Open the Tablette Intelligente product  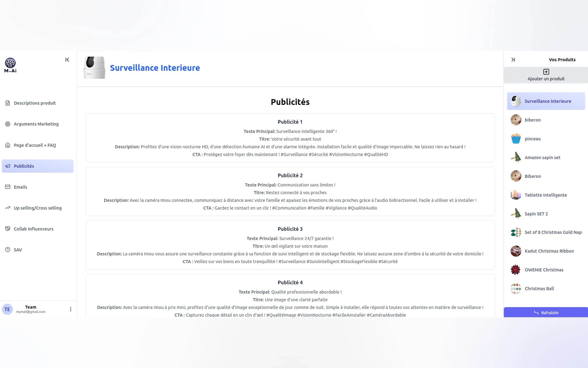545,195
